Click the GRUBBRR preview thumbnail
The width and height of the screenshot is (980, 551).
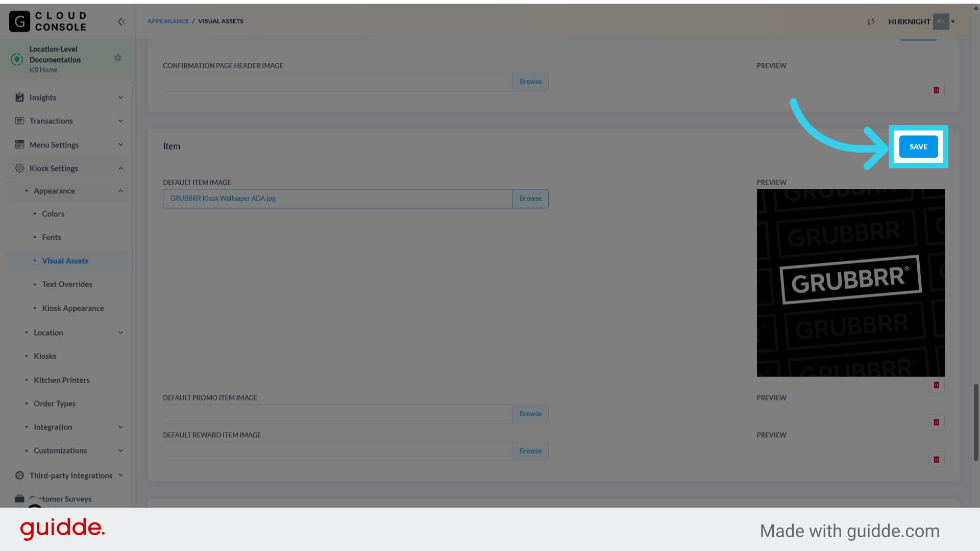(850, 283)
